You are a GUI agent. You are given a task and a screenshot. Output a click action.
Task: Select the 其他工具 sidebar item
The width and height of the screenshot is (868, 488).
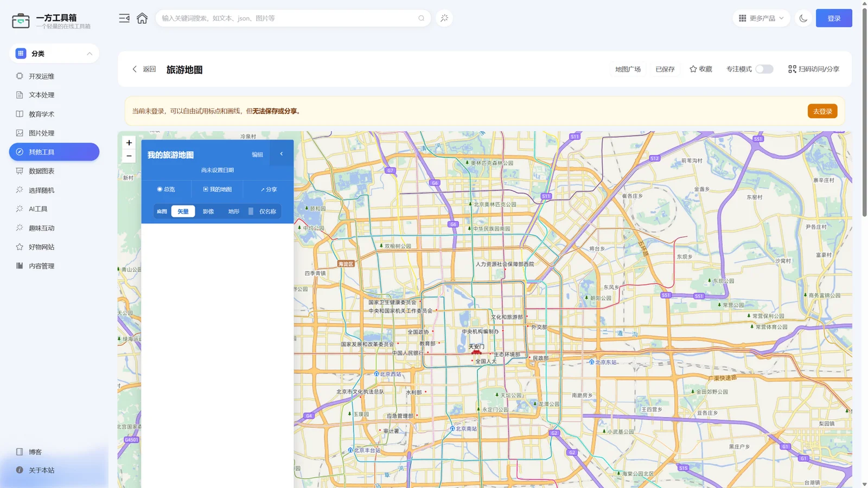point(54,152)
